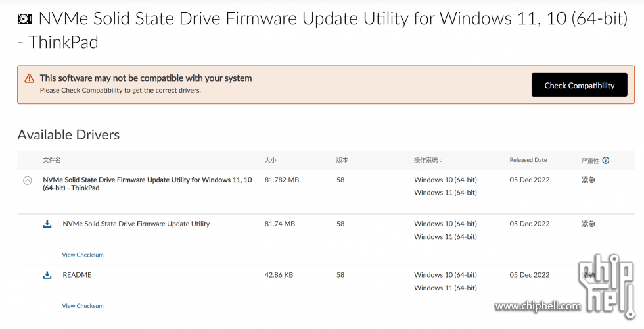The image size is (644, 329).
Task: Click the bold NVMe driver package title in the table
Action: pos(147,184)
